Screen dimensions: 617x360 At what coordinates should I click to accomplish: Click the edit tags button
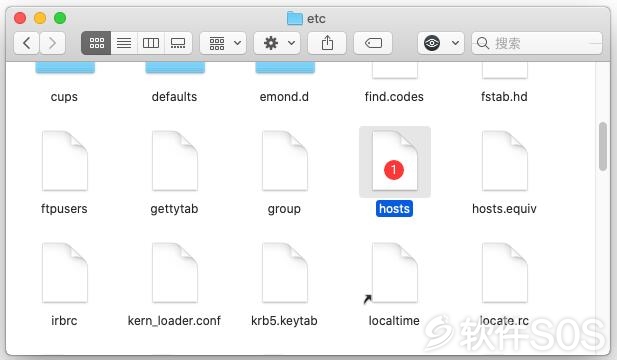tap(373, 43)
